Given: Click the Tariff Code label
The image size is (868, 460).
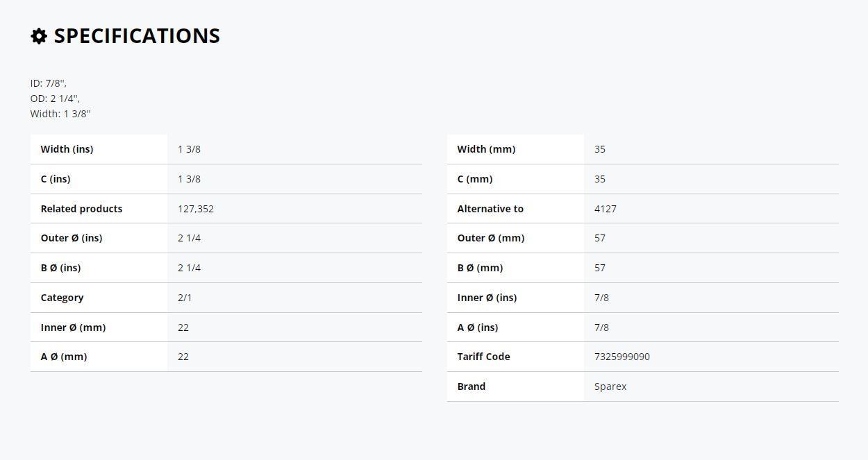Looking at the screenshot, I should 483,357.
